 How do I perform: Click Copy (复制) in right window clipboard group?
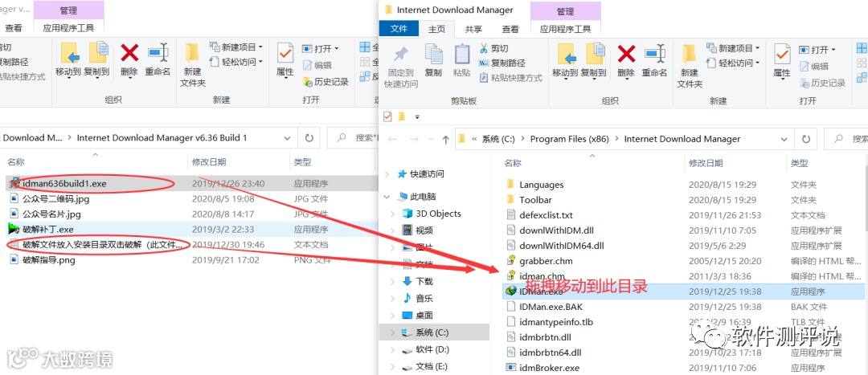click(x=433, y=61)
